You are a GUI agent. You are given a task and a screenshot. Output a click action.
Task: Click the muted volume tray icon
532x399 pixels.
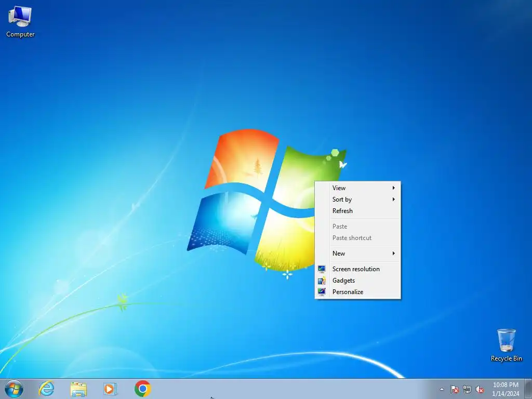tap(480, 389)
